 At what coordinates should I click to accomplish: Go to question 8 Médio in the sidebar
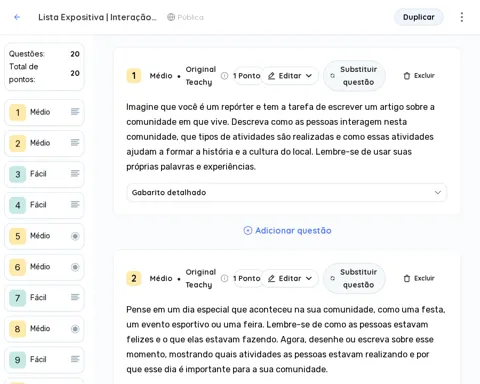click(x=44, y=329)
